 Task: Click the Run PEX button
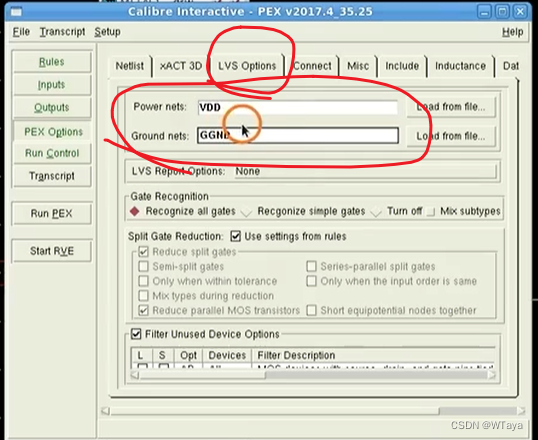coord(51,213)
